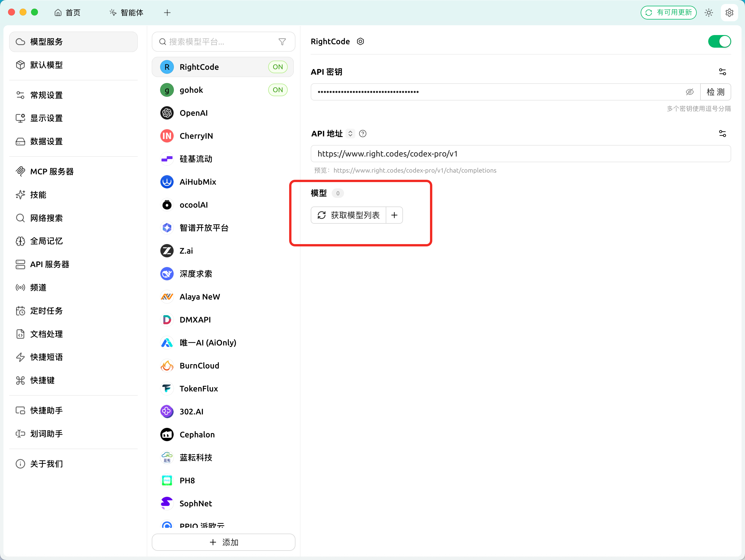Open API 服务器 section
The width and height of the screenshot is (745, 560).
[x=73, y=264]
